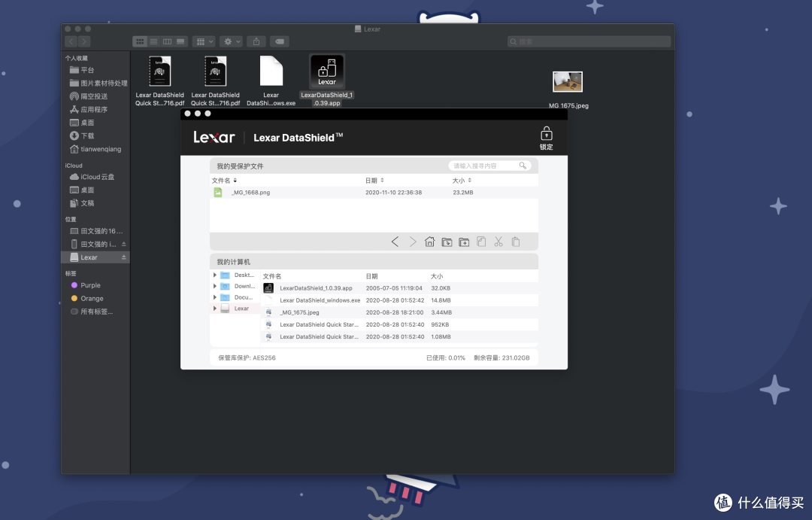812x520 pixels.
Task: Click the LexarDataShield_1.0.39.app row icon in list
Action: tap(268, 287)
